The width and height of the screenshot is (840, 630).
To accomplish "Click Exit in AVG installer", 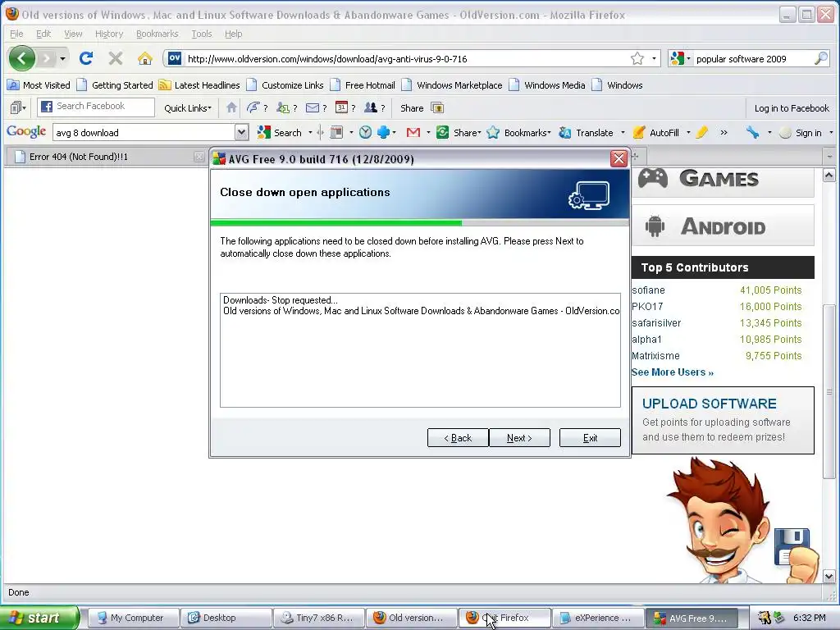I will (590, 438).
